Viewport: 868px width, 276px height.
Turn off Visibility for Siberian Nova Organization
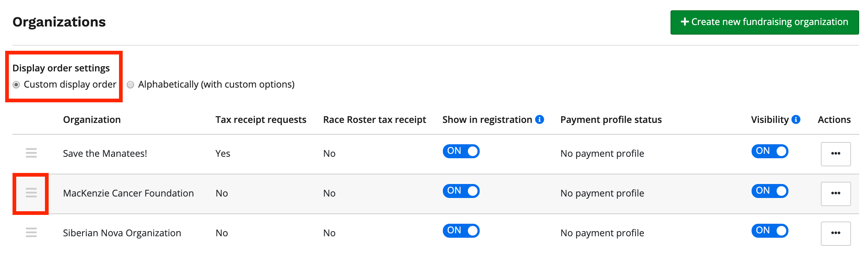(x=770, y=231)
